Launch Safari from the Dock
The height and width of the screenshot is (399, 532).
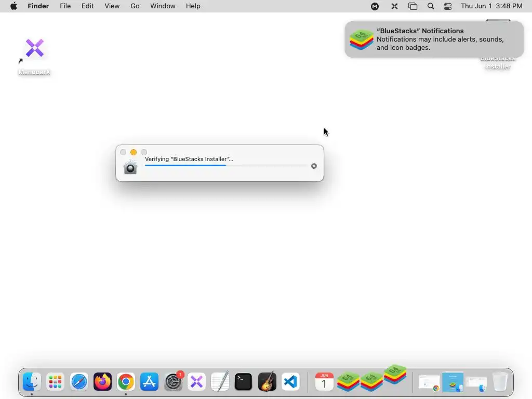pos(79,382)
